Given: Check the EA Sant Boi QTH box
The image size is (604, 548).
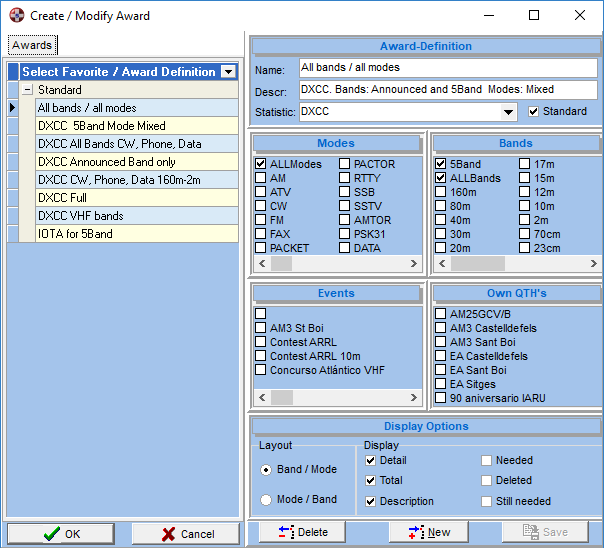Looking at the screenshot, I should click(441, 370).
